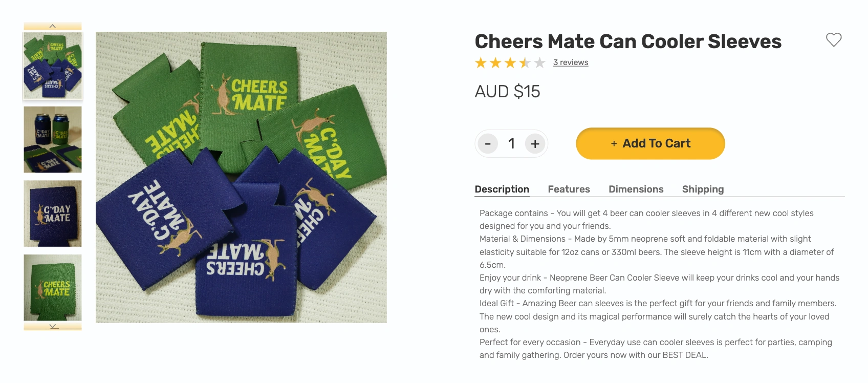Click the second rating star
The width and height of the screenshot is (868, 383).
(495, 63)
